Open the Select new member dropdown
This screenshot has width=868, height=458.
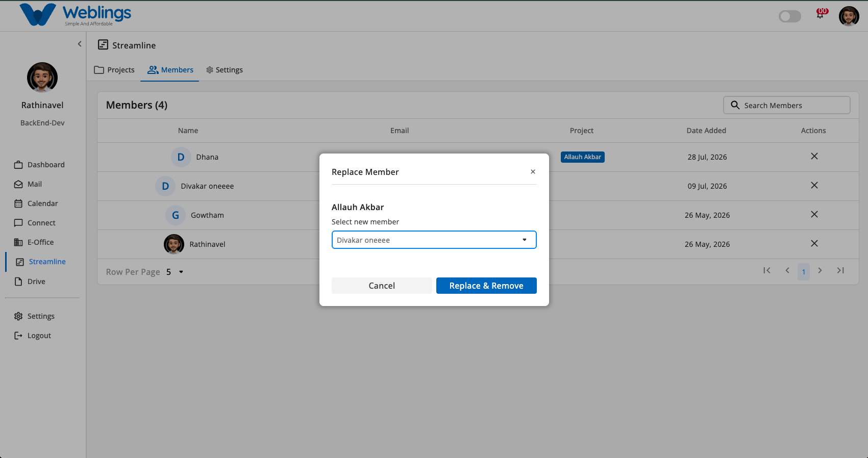tap(434, 240)
